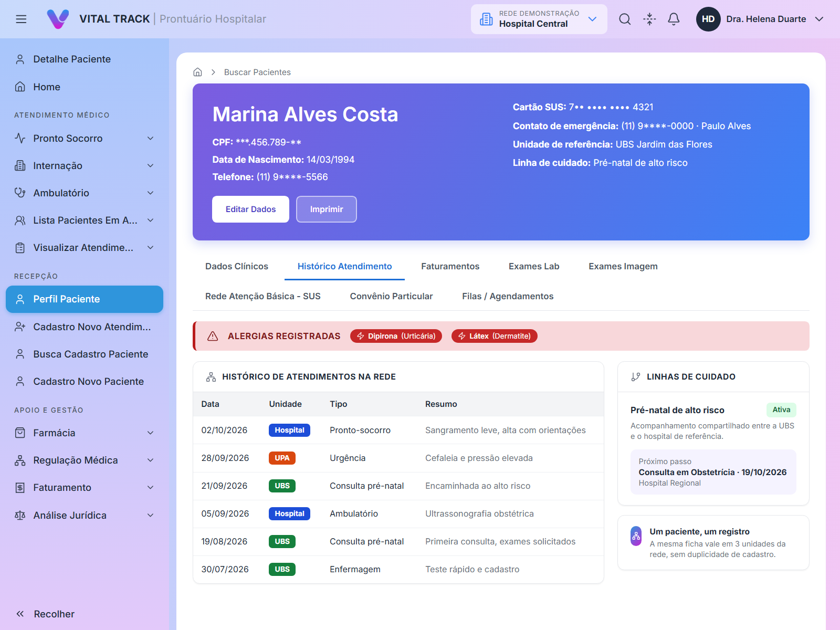Click the Histórico de Atendimentos network icon
This screenshot has height=630, width=840.
pos(211,377)
